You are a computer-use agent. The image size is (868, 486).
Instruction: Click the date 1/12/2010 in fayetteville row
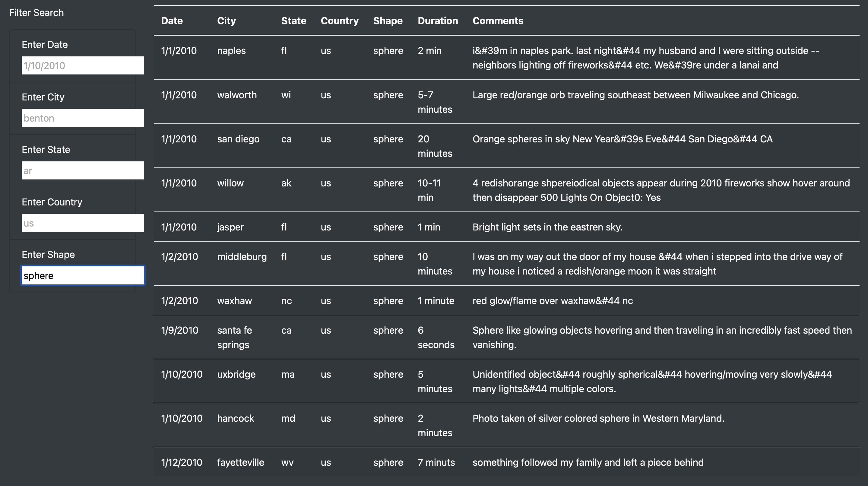182,463
